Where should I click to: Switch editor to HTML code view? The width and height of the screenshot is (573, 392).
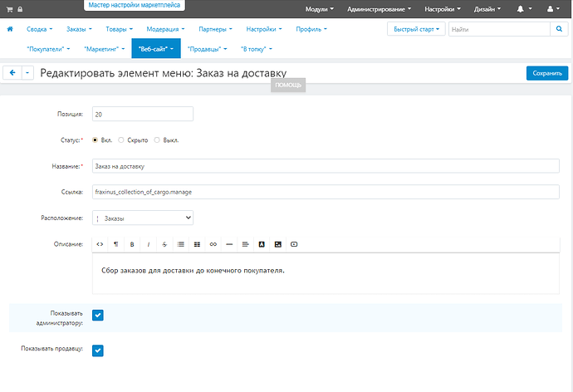(x=100, y=244)
